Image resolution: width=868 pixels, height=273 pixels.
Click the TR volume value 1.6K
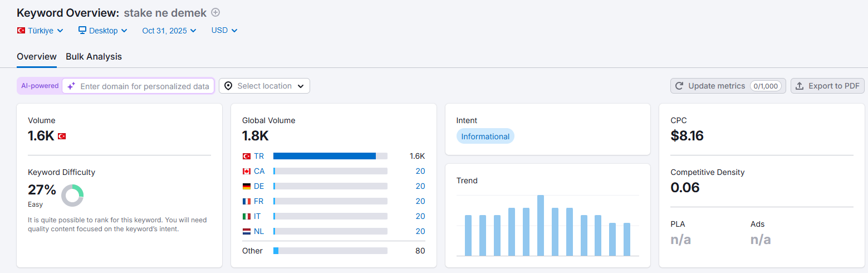(417, 156)
